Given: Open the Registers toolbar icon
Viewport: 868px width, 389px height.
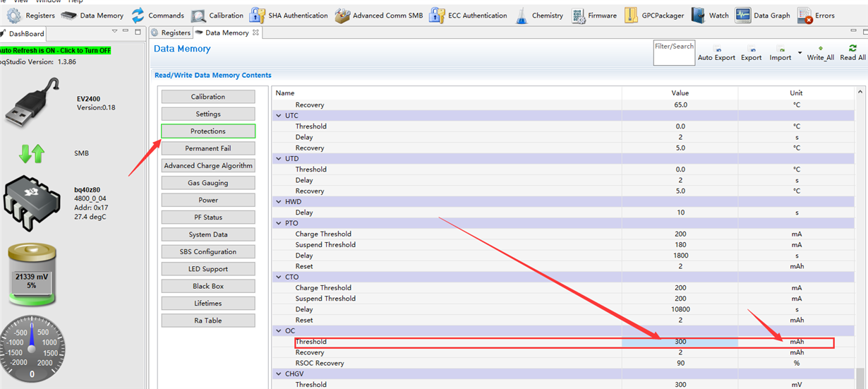Looking at the screenshot, I should point(14,15).
